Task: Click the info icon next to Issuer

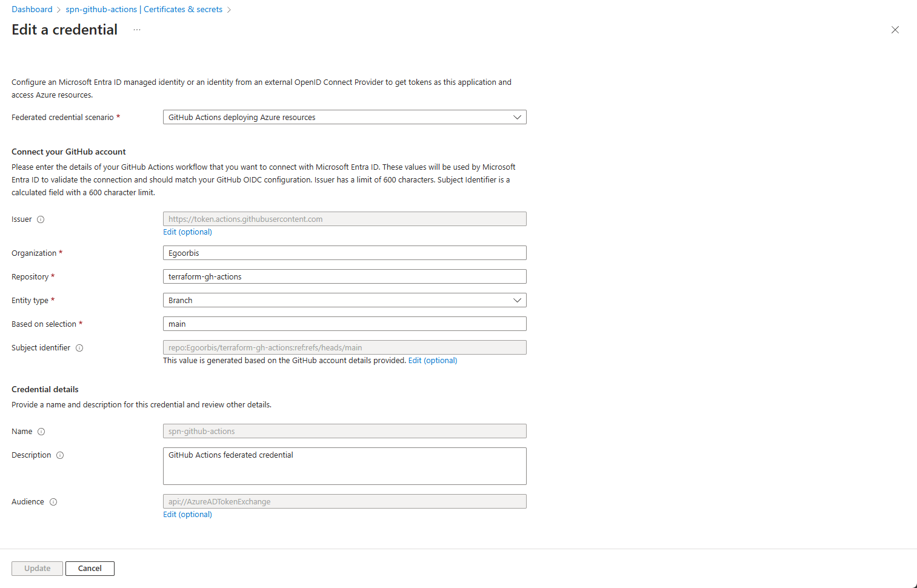Action: tap(41, 219)
